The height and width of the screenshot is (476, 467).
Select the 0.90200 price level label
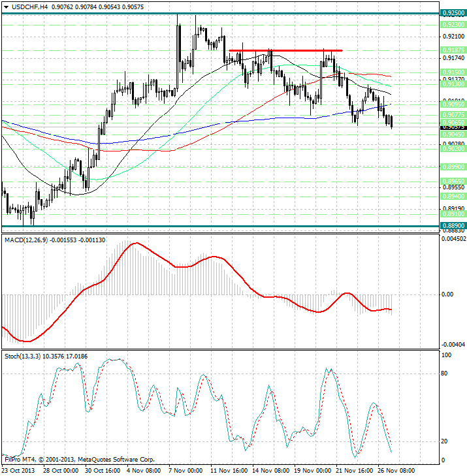(x=453, y=149)
